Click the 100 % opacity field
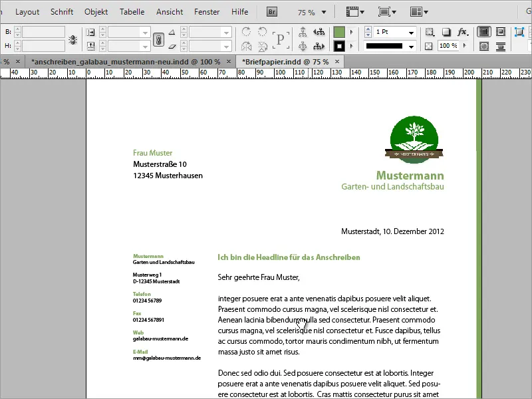Image resolution: width=532 pixels, height=399 pixels. (x=448, y=46)
